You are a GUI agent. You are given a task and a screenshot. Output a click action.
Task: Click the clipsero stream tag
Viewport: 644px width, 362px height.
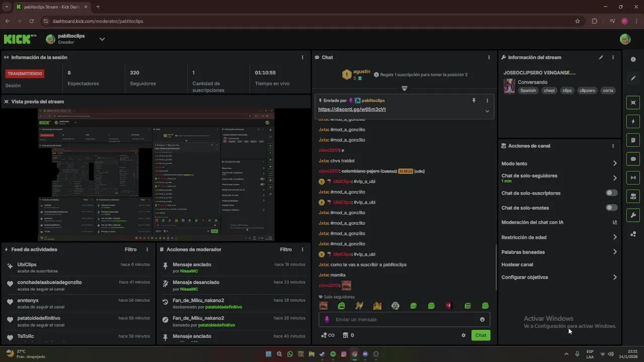click(x=587, y=90)
